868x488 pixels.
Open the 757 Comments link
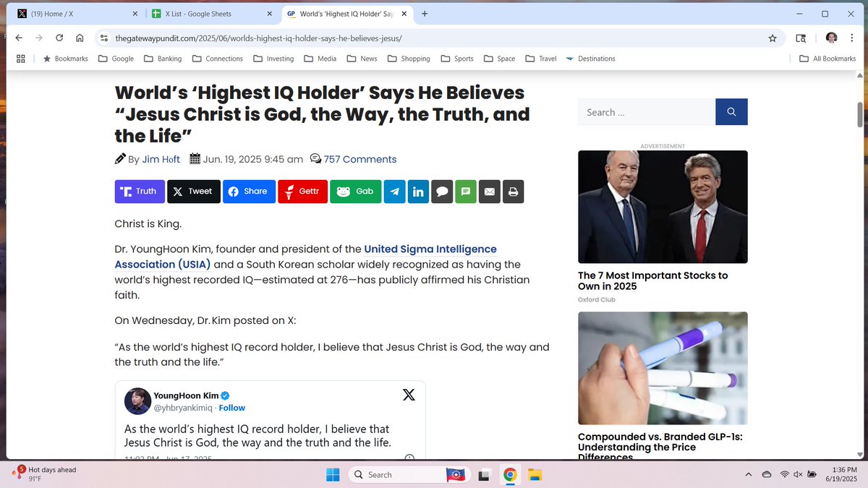pos(359,159)
